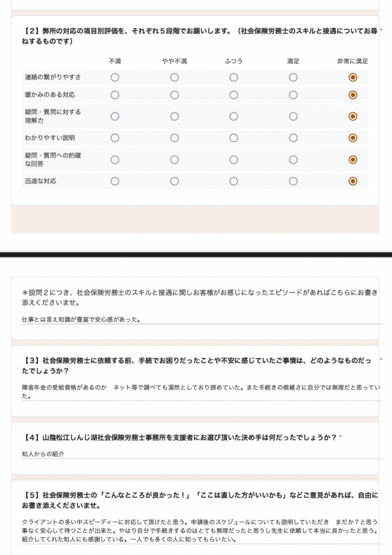This screenshot has height=555, width=392.
Task: Mark 不満 for 疑問・質問に対する理解力
Action: pos(115,116)
